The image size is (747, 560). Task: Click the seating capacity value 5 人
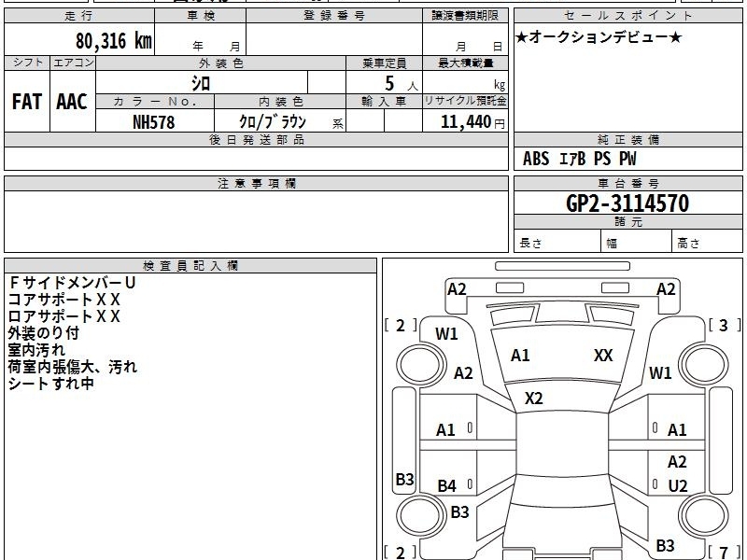(401, 84)
